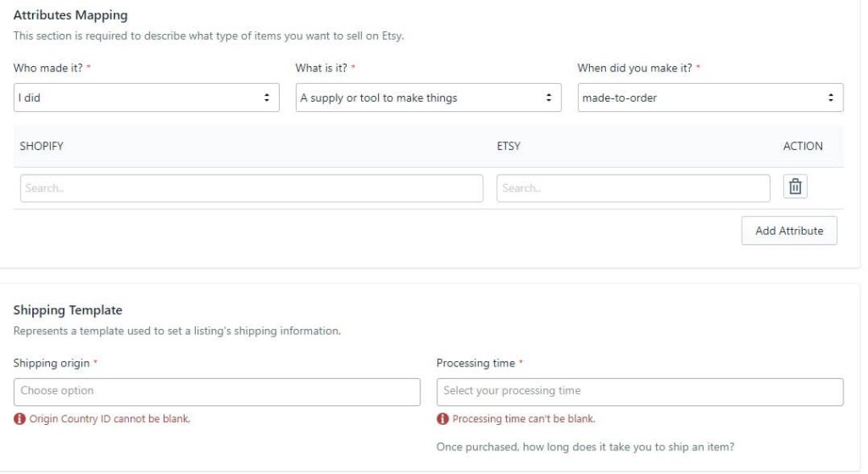This screenshot has height=474, width=868.
Task: Click 'This section is required to describe' description
Action: [x=209, y=36]
